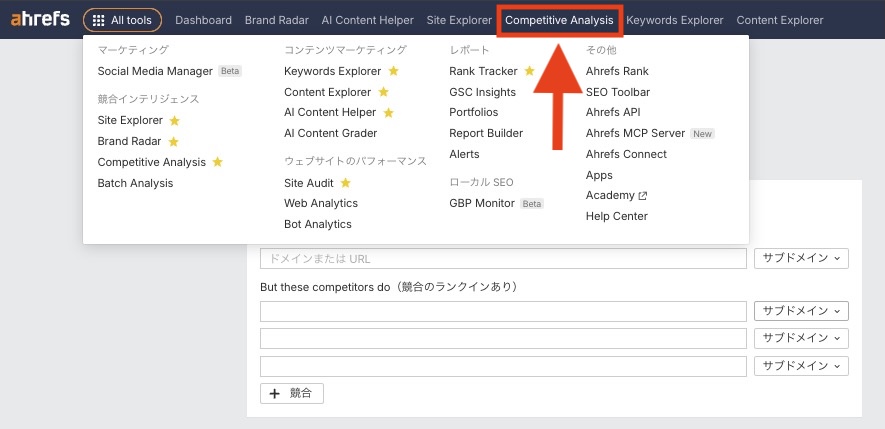This screenshot has width=885, height=429.
Task: Click the ドメインまたは URL input field
Action: (x=503, y=258)
